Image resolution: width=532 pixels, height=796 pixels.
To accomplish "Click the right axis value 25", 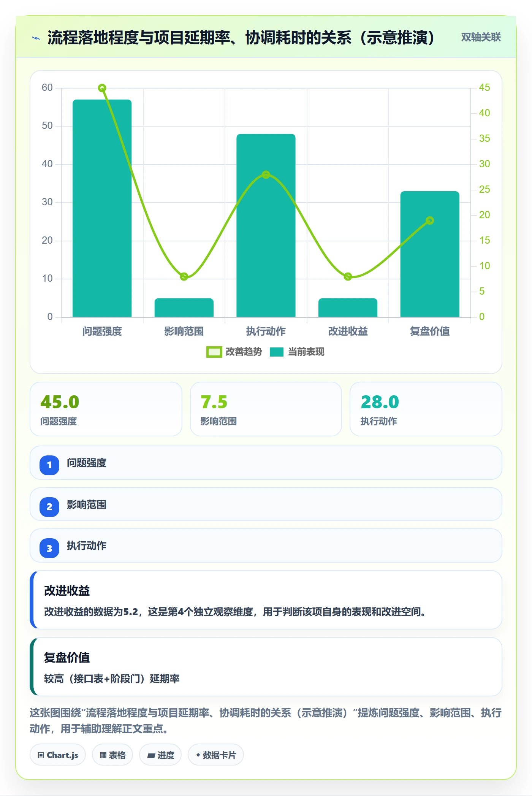I will click(484, 190).
